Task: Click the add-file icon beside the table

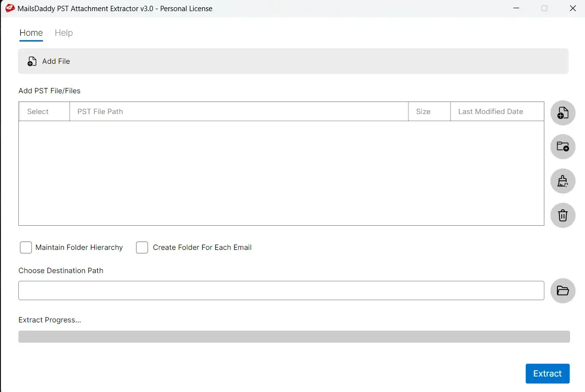Action: click(563, 113)
